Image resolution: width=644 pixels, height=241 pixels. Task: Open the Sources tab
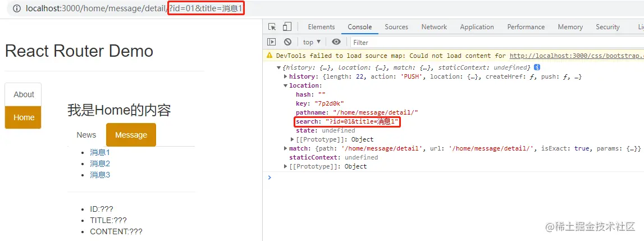396,27
